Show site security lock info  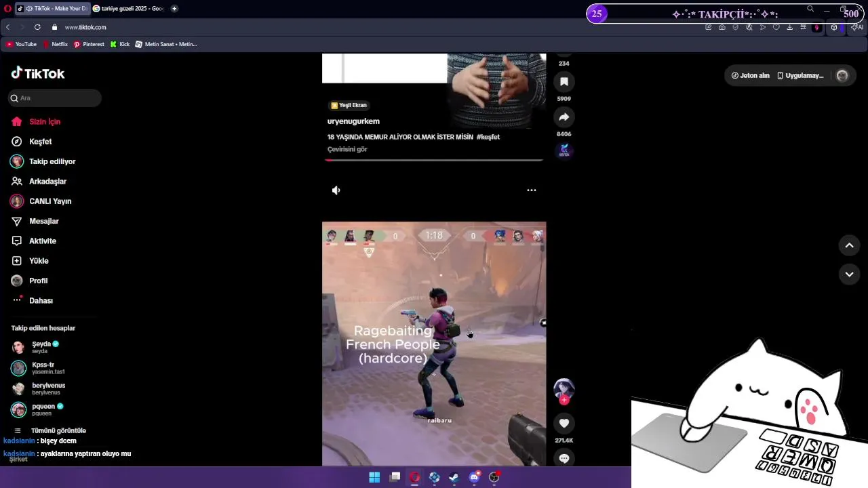coord(54,27)
